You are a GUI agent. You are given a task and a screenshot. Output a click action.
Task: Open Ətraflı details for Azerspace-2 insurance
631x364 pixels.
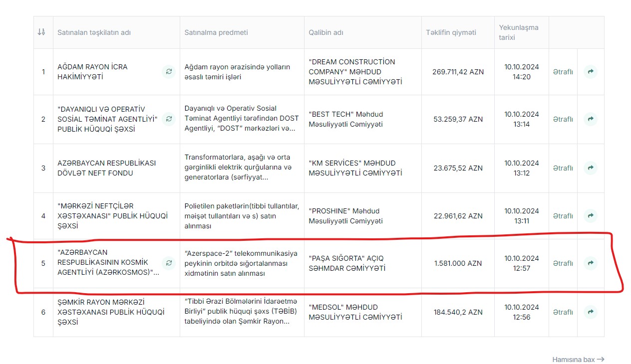click(563, 263)
